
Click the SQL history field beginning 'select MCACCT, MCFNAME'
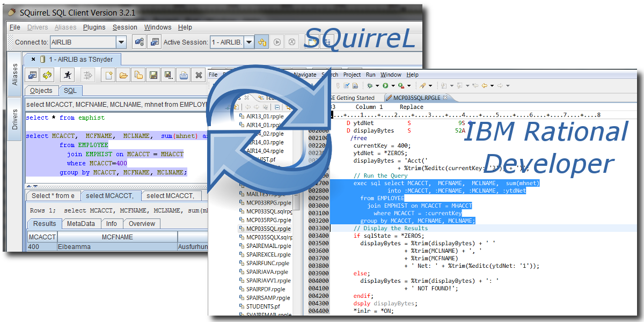116,105
